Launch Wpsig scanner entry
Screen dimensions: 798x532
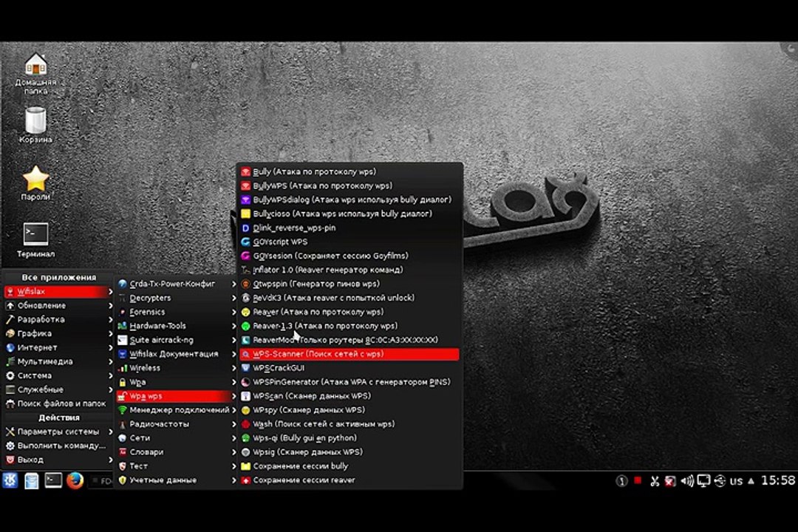(349, 451)
